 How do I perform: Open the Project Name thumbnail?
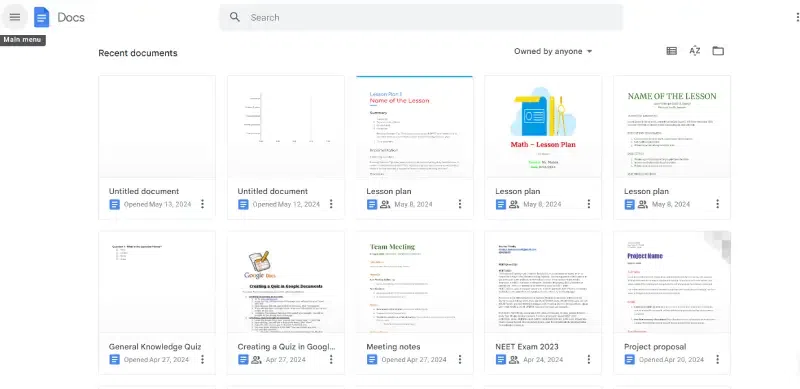(672, 282)
